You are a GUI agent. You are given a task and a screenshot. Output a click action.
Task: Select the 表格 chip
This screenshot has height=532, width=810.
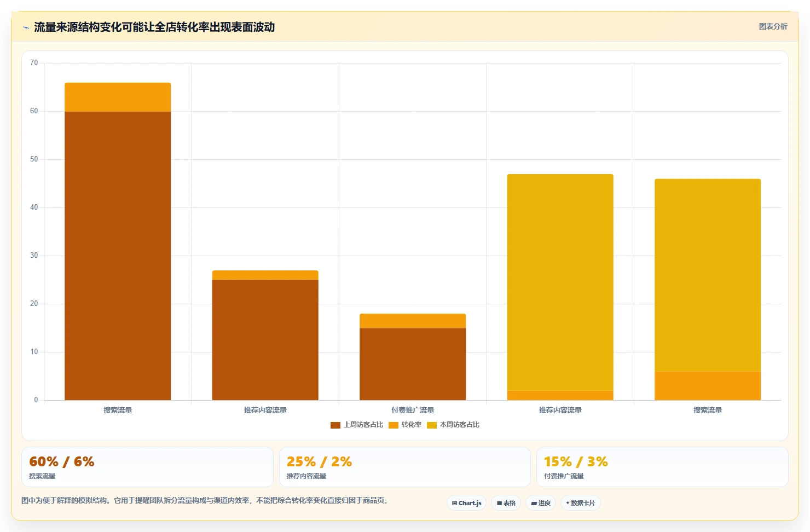pyautogui.click(x=506, y=503)
